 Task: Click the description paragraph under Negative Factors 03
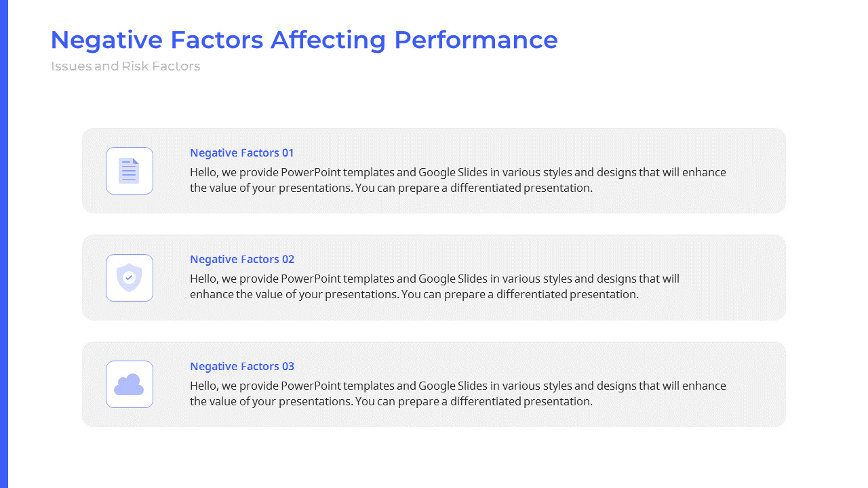pos(458,394)
